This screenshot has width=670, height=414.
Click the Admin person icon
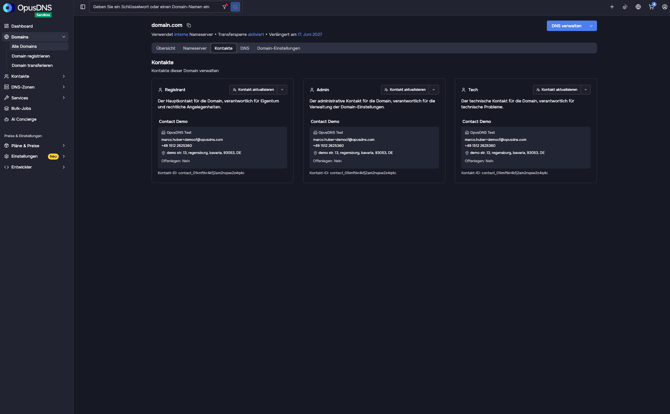312,90
